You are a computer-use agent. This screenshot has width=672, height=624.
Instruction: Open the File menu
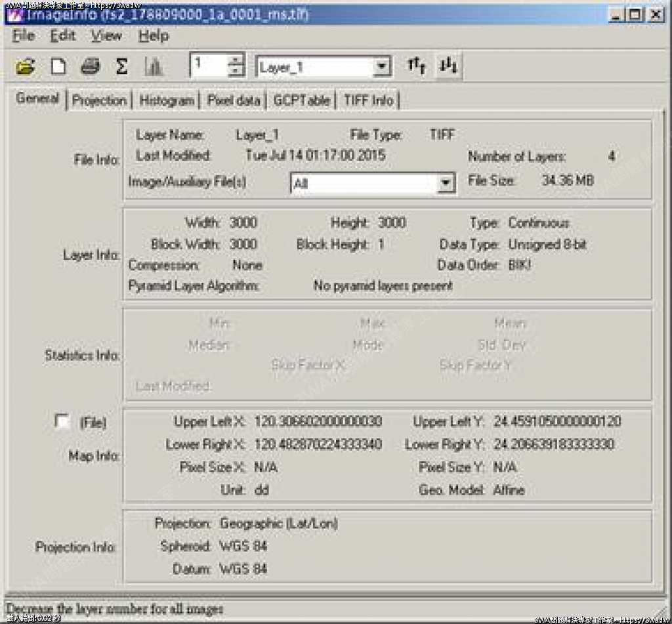coord(23,36)
